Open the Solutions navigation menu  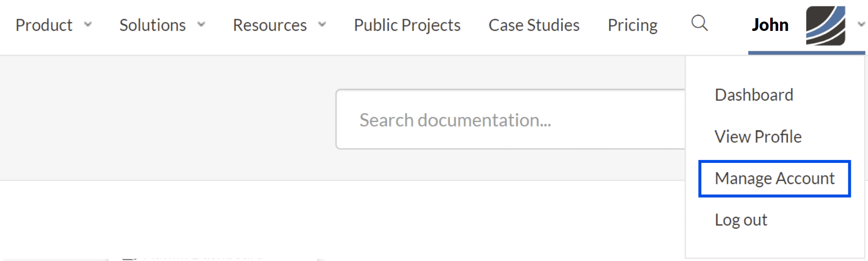click(x=152, y=25)
